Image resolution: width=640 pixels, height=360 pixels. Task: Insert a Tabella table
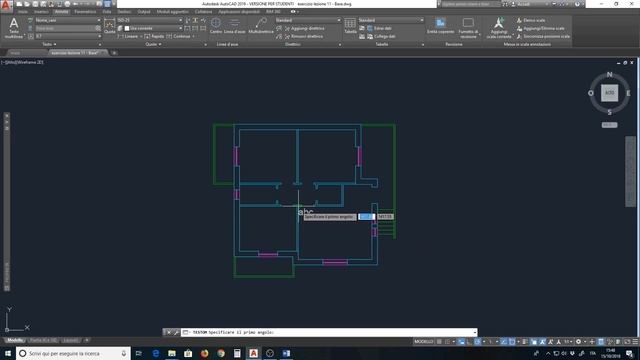[x=350, y=26]
